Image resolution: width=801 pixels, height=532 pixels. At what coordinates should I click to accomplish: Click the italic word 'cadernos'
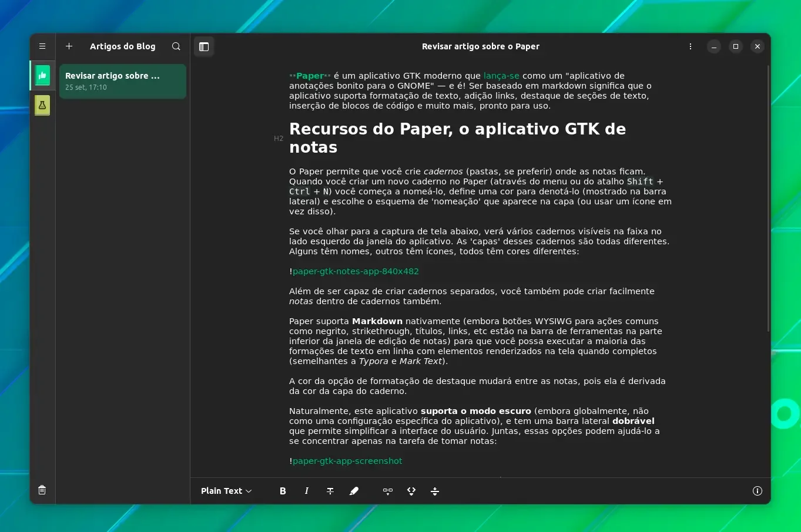click(x=443, y=171)
